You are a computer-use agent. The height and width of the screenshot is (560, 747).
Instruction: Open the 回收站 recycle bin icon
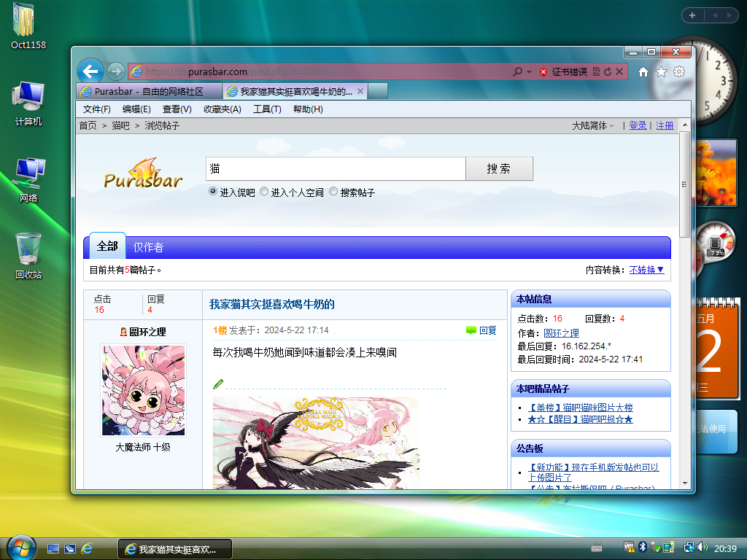click(x=28, y=256)
